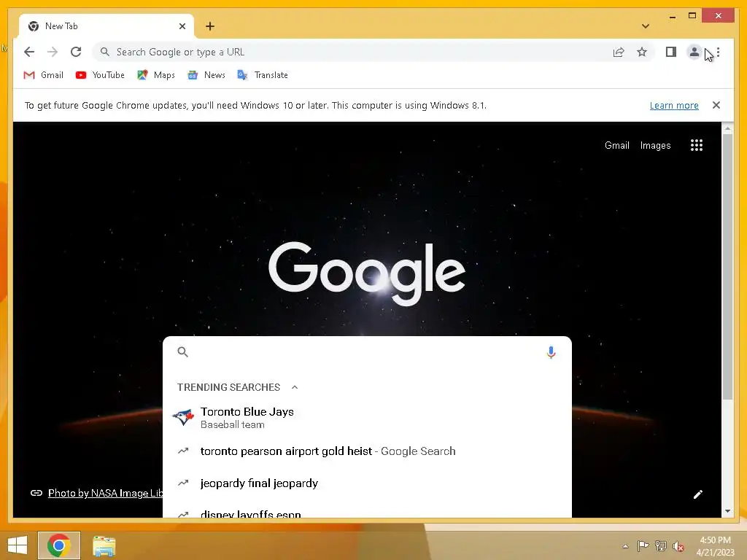Image resolution: width=747 pixels, height=560 pixels.
Task: Open the side panel icon
Action: 671,52
